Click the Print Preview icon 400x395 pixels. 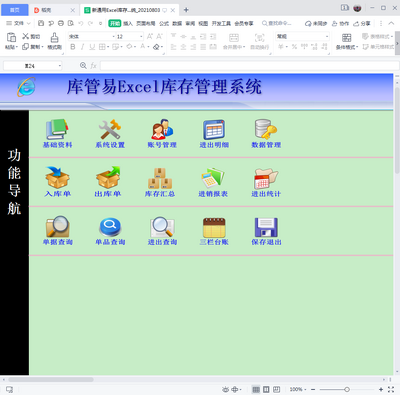(x=71, y=23)
